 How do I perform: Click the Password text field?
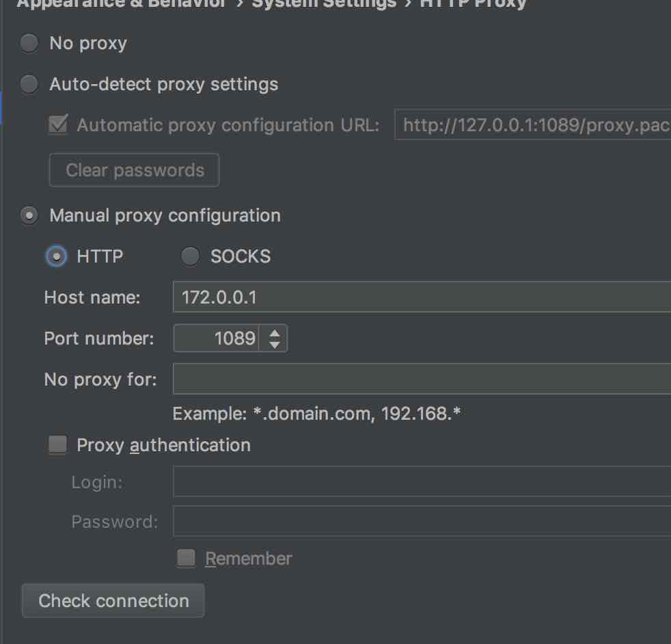(422, 521)
